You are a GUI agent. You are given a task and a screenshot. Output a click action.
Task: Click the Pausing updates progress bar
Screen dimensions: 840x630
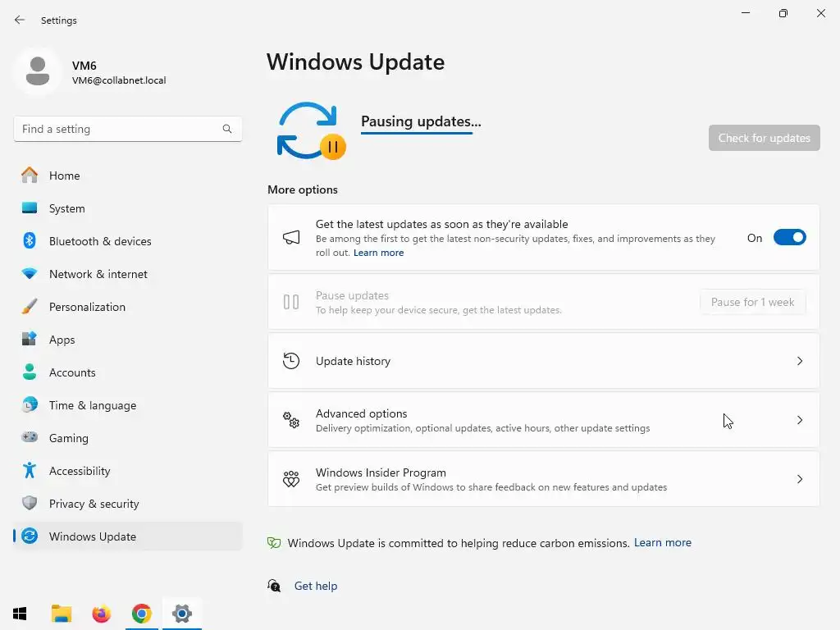point(417,133)
